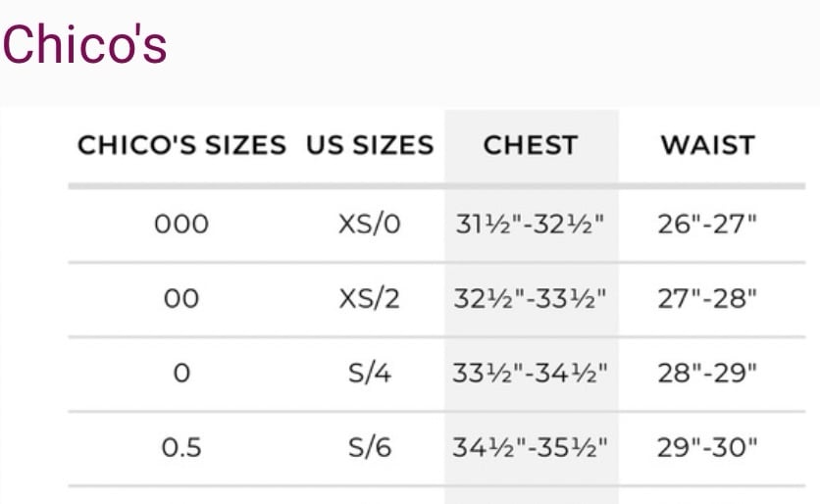820x504 pixels.
Task: Click chest measurement 33½"-34½"
Action: pyautogui.click(x=530, y=374)
